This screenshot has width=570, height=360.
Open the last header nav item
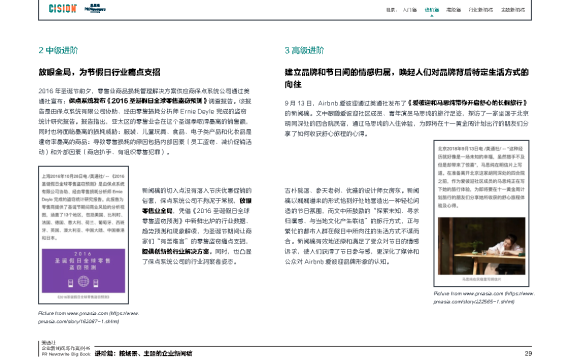[x=513, y=10]
